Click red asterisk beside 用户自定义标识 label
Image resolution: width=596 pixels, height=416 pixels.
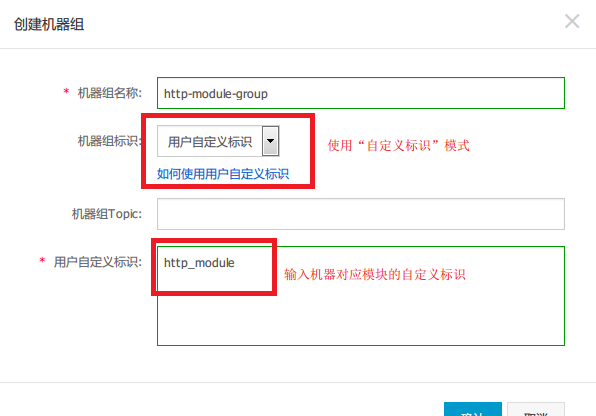click(42, 260)
